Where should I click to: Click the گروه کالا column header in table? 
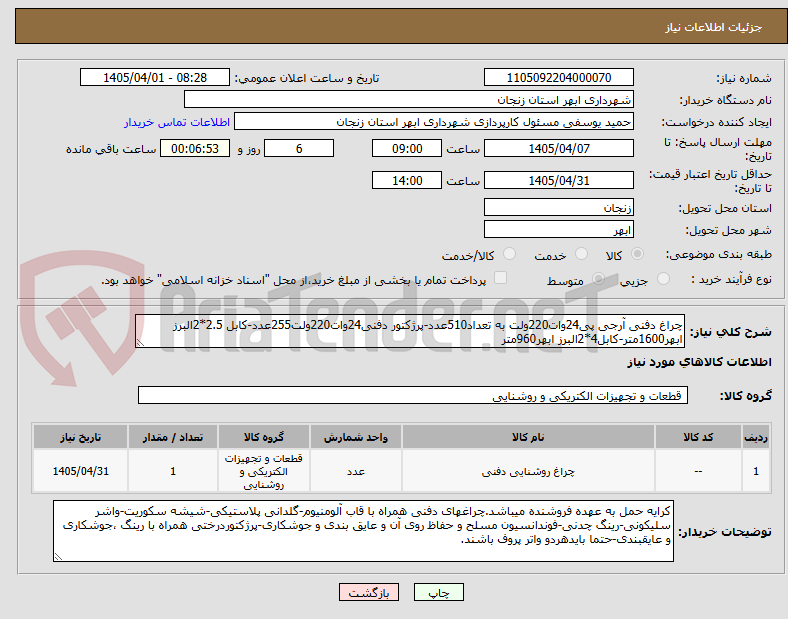[263, 437]
